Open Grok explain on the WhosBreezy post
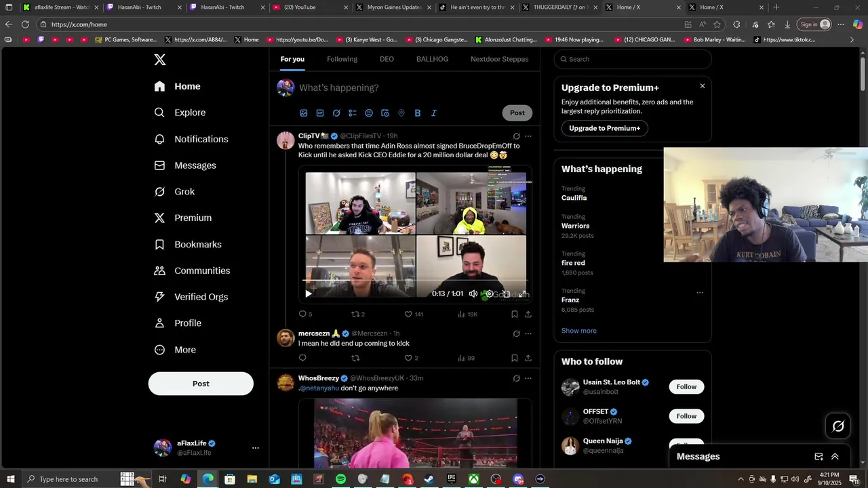 coord(516,378)
